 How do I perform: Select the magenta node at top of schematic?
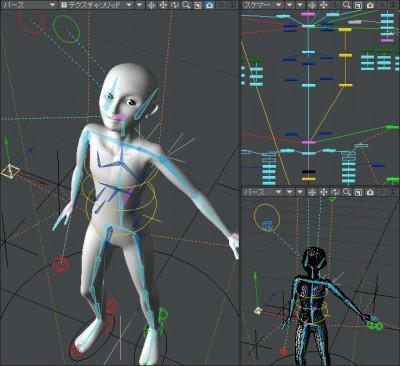(x=308, y=14)
